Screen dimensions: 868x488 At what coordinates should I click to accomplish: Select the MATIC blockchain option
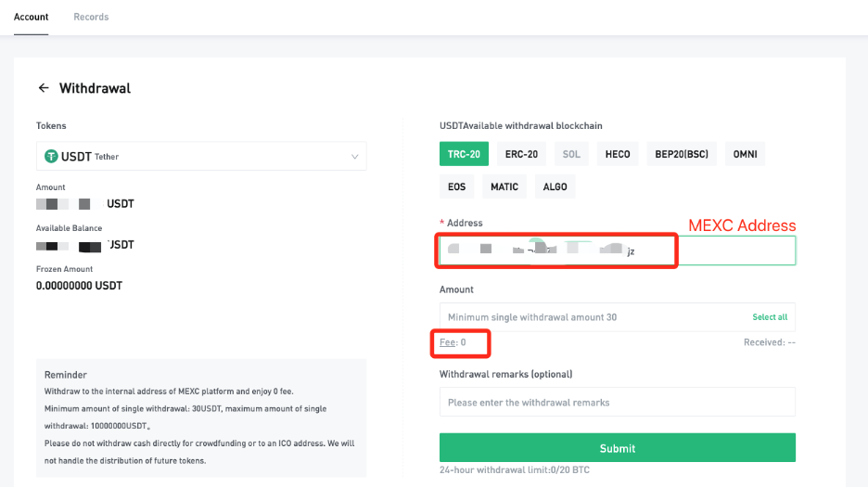point(504,186)
